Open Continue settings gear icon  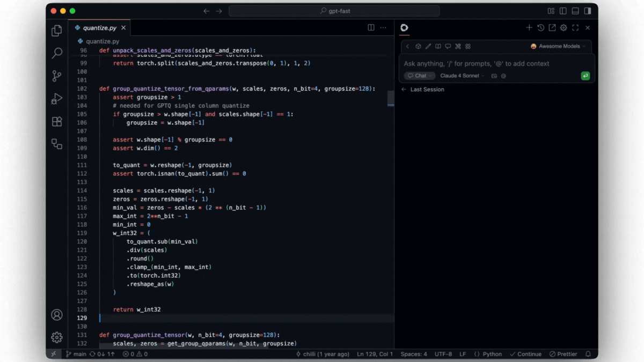[x=563, y=27]
